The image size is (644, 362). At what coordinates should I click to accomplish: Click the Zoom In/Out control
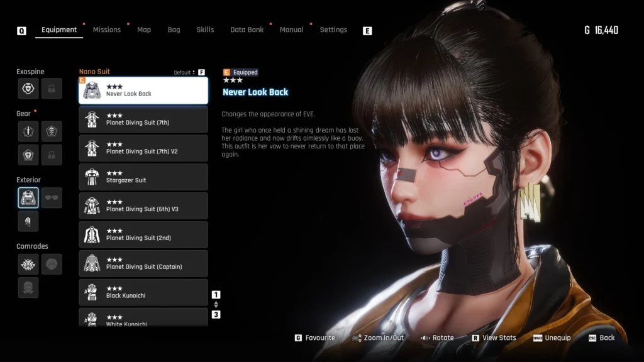coord(378,337)
